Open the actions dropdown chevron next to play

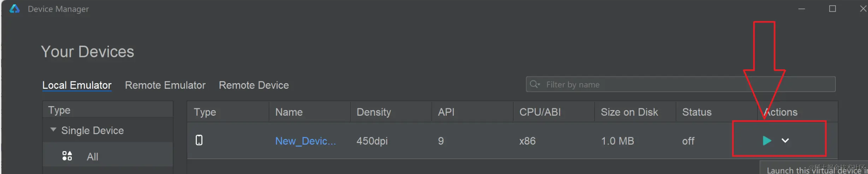(x=785, y=141)
